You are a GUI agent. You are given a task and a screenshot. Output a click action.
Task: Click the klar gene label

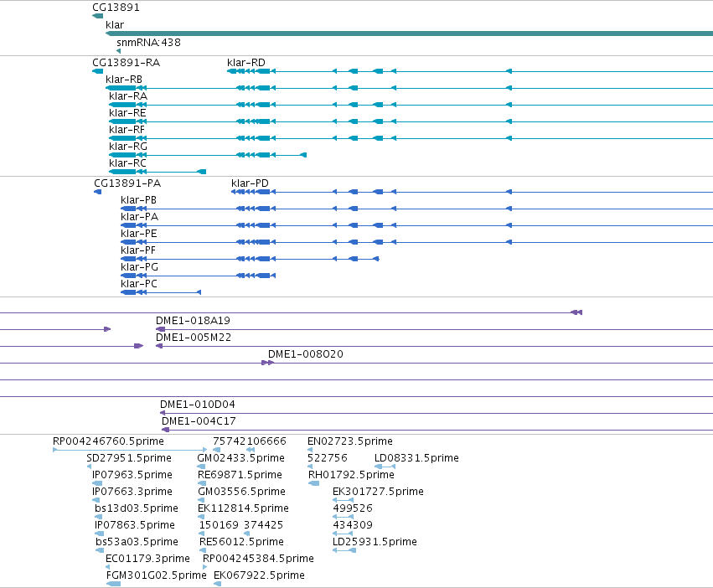[115, 25]
